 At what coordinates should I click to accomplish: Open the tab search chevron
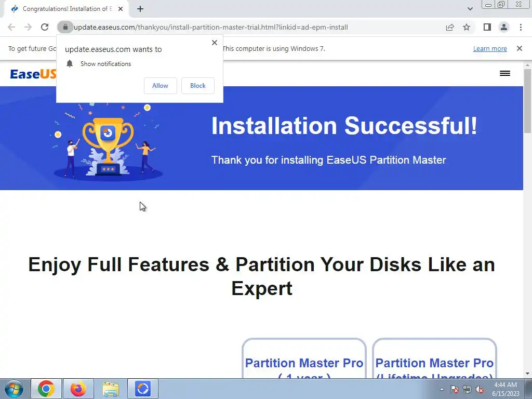coord(470,9)
